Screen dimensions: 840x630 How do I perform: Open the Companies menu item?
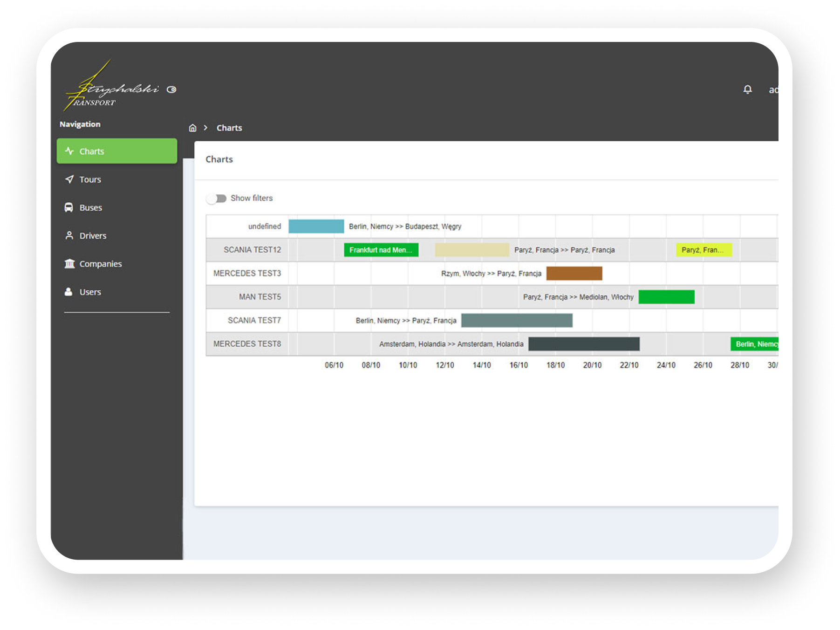[100, 264]
